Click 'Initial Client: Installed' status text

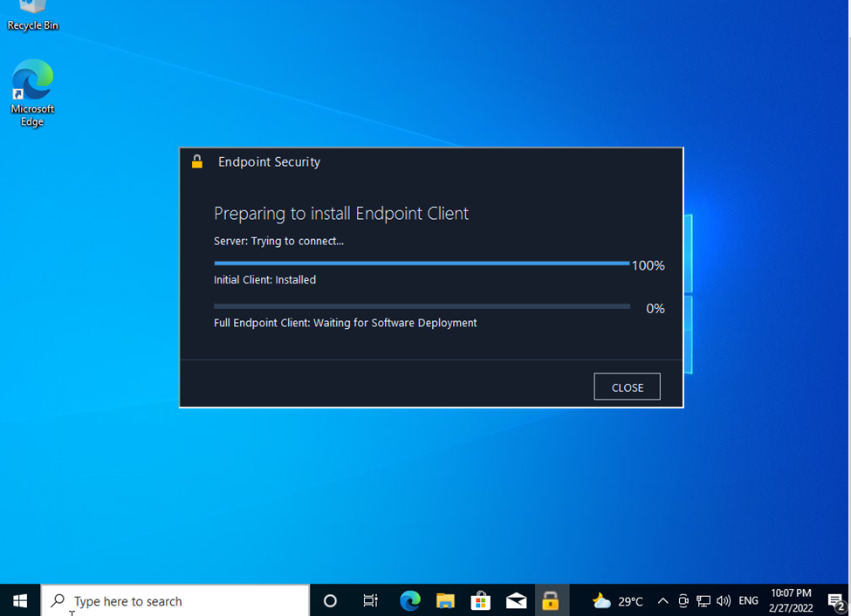click(264, 280)
